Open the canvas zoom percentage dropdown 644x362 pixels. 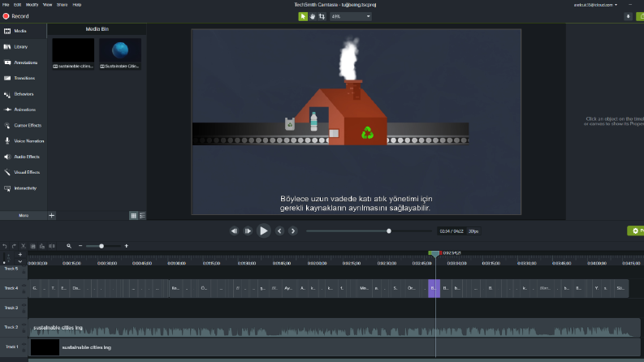click(351, 16)
